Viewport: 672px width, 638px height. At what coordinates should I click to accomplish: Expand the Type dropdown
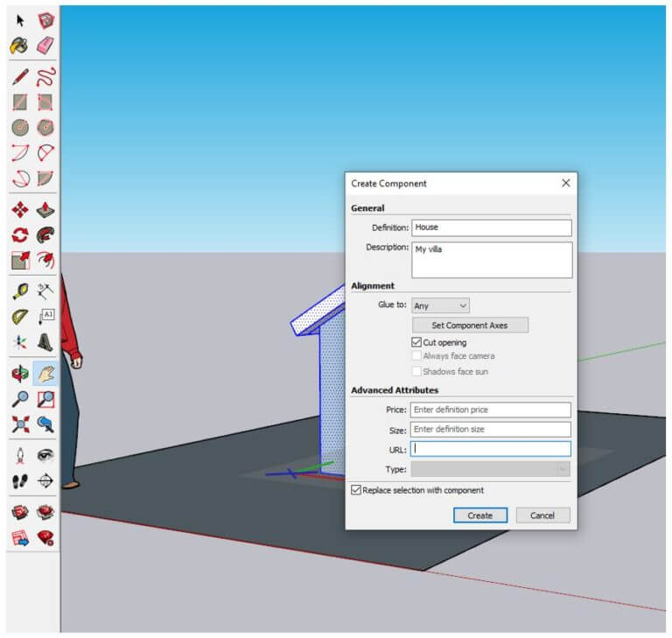[x=490, y=469]
